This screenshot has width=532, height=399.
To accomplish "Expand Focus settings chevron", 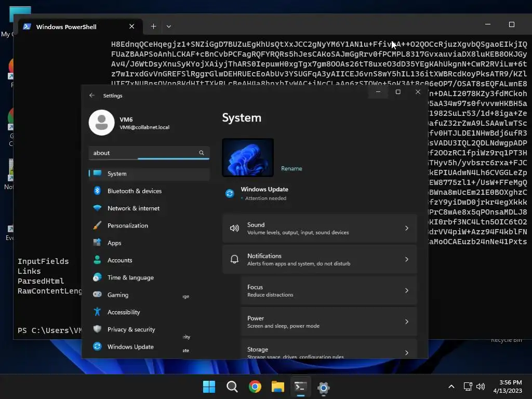I will [406, 291].
